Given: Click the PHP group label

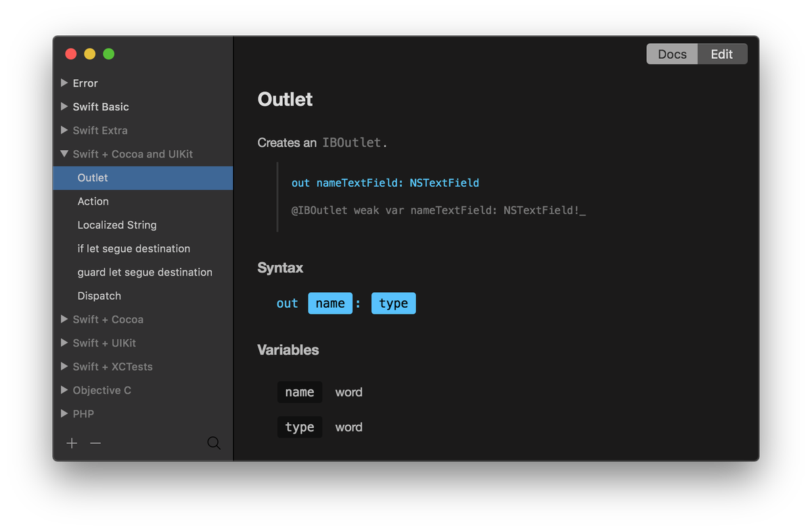Looking at the screenshot, I should (83, 414).
